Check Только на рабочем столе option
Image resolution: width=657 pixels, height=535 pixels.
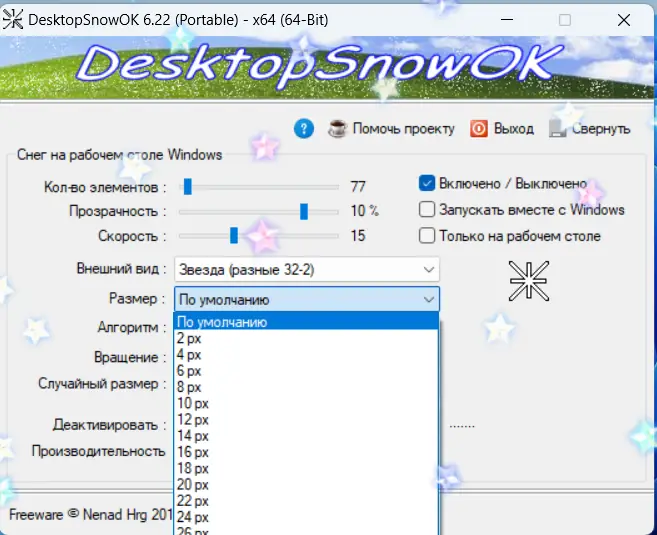[427, 236]
